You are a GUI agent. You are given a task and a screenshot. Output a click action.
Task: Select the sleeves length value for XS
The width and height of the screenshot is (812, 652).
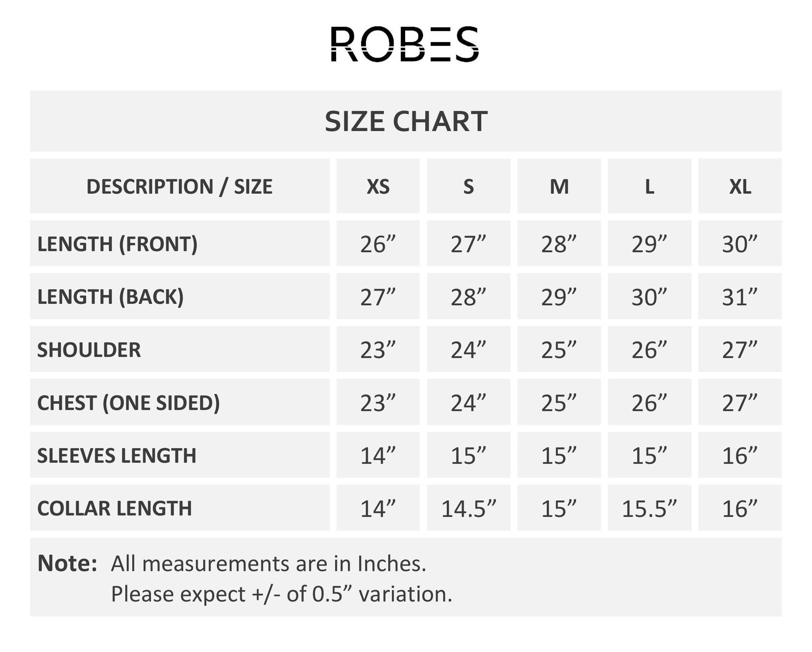pyautogui.click(x=378, y=455)
